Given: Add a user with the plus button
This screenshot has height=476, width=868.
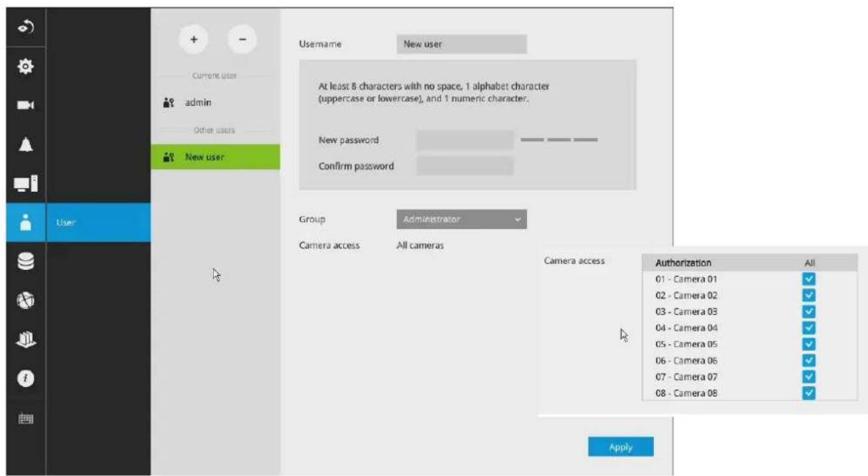Looking at the screenshot, I should click(x=193, y=40).
